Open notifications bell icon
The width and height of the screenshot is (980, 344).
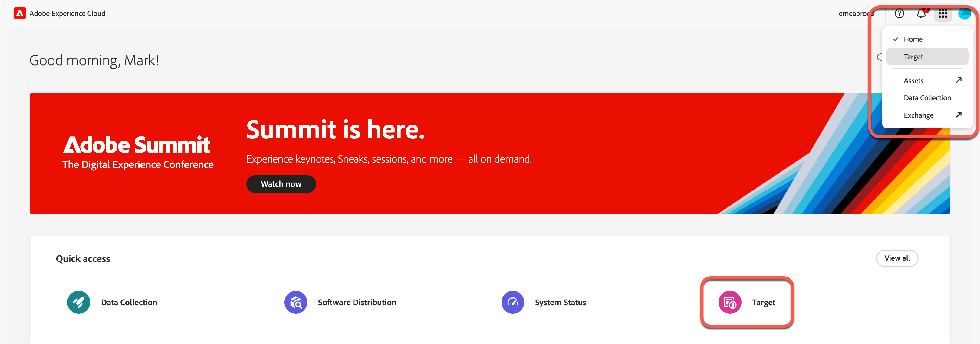click(921, 14)
